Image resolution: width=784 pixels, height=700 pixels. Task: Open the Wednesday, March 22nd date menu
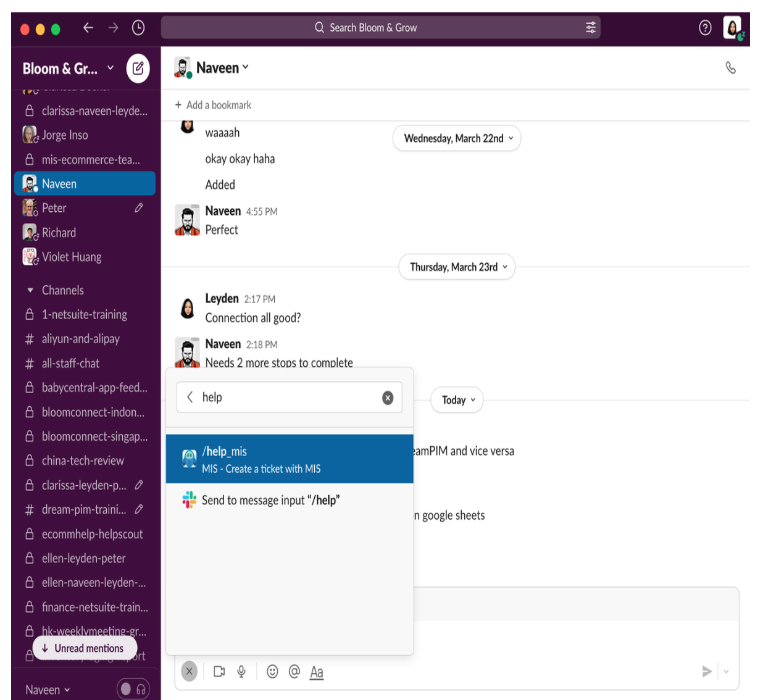click(457, 138)
